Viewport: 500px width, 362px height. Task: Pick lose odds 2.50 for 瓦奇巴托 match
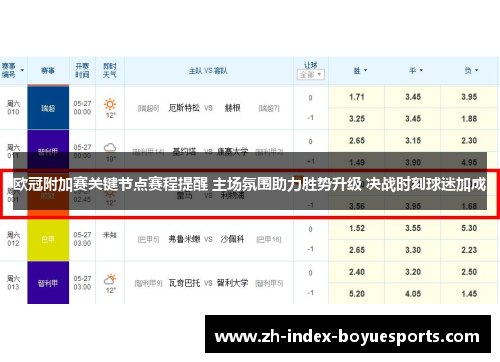469,272
